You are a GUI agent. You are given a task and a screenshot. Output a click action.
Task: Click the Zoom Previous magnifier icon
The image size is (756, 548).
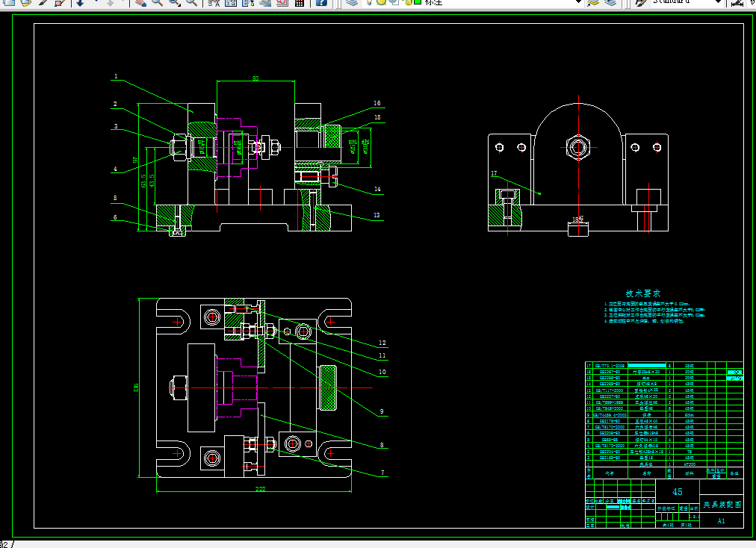click(x=191, y=2)
